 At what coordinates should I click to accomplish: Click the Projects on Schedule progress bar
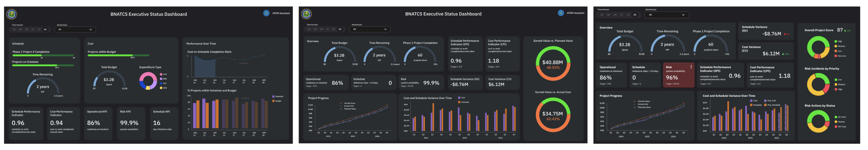click(43, 65)
